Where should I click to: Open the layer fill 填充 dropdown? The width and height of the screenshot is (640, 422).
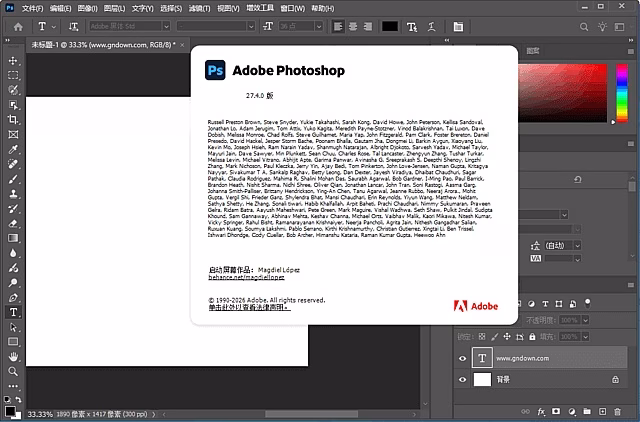(585, 337)
